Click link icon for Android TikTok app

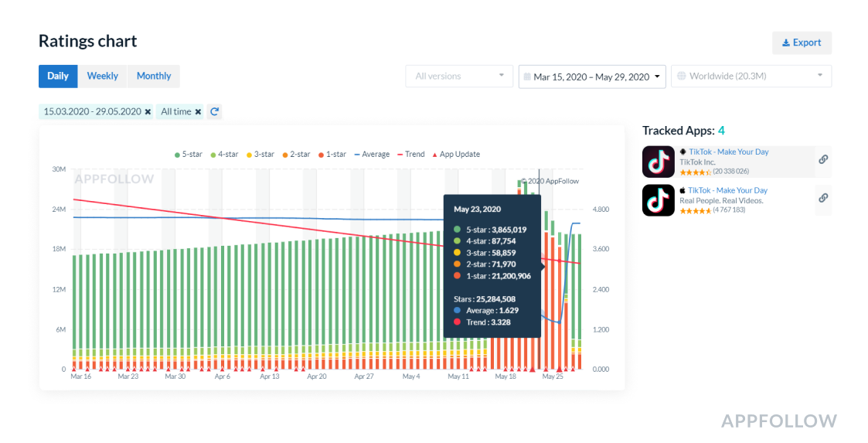point(823,159)
